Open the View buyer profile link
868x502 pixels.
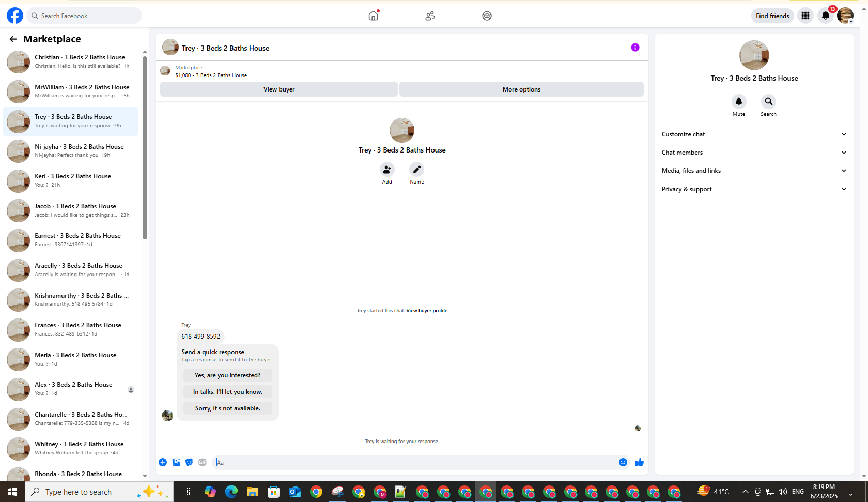click(x=427, y=311)
